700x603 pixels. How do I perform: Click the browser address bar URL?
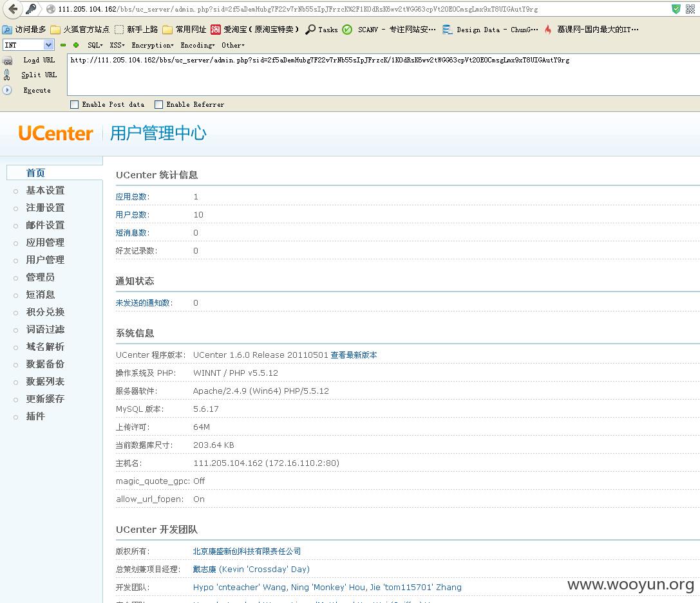298,9
